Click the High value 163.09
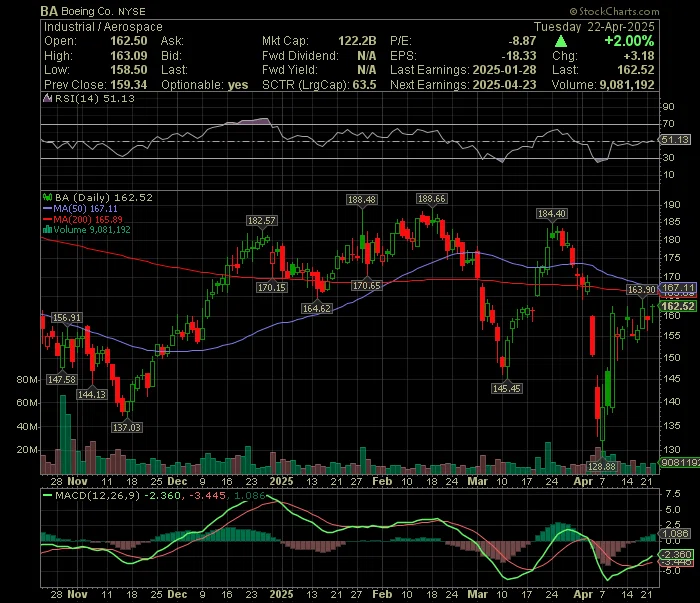 (129, 56)
